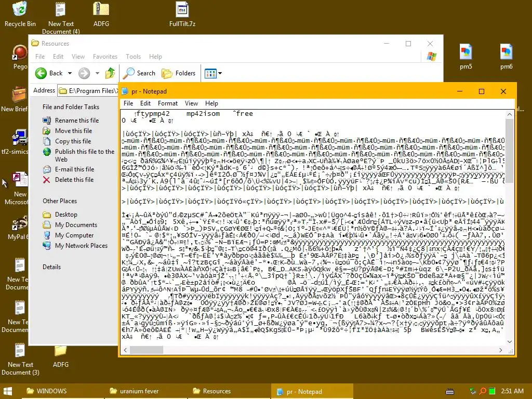Viewport: 532px width, 399px height.
Task: Open Forward button history dropdown arrow
Action: [x=97, y=73]
